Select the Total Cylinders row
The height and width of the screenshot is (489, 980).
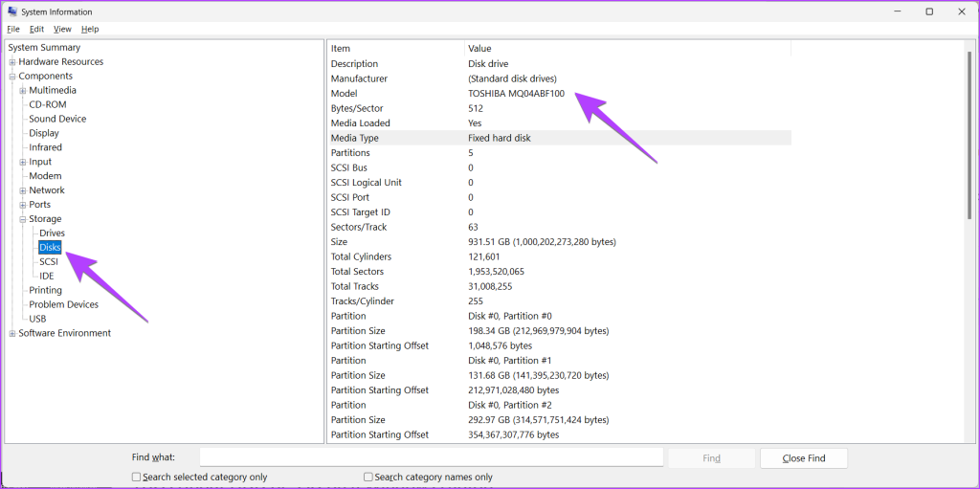pos(559,257)
